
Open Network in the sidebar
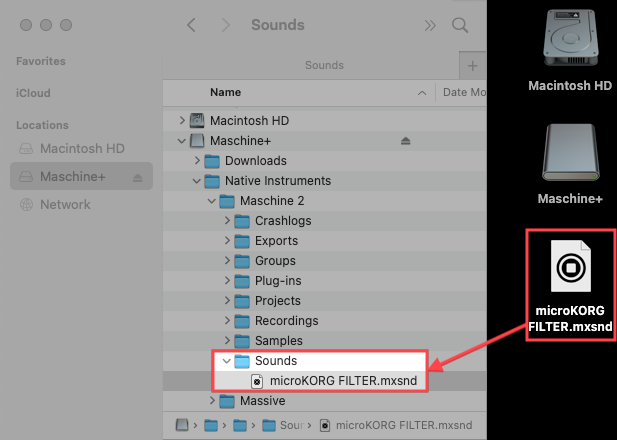tap(81, 205)
